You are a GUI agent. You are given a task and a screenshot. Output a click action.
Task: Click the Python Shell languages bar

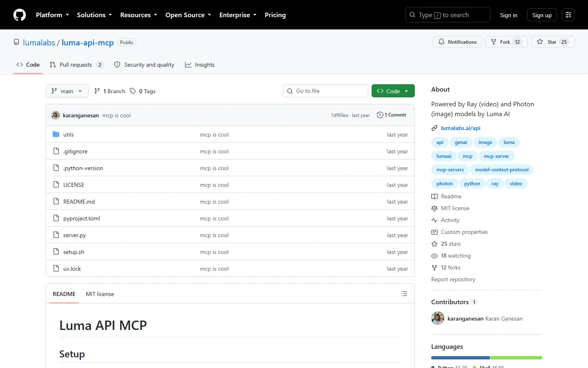[487, 358]
